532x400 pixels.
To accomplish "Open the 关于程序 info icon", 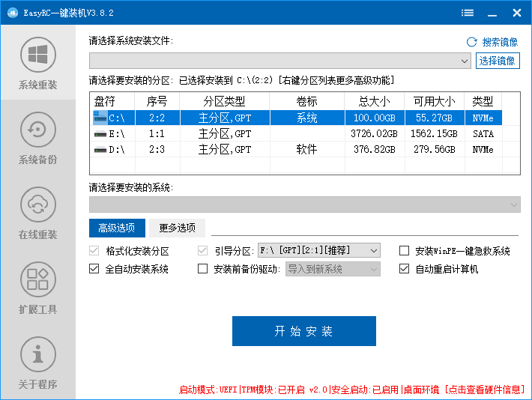I will [x=38, y=354].
